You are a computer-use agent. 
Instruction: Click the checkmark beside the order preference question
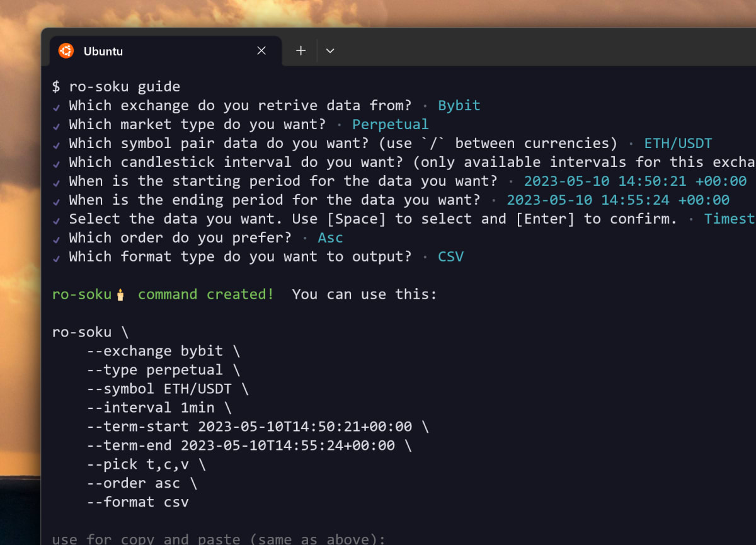pos(56,238)
